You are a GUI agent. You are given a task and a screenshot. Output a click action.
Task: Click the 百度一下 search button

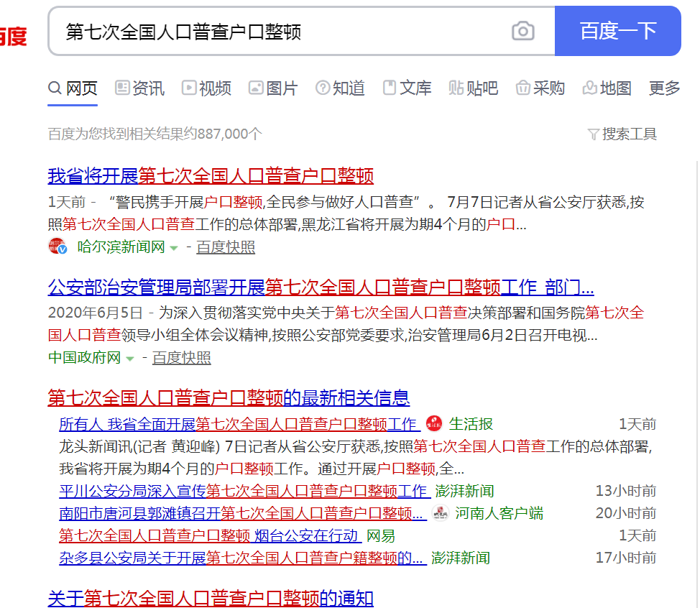pos(618,31)
